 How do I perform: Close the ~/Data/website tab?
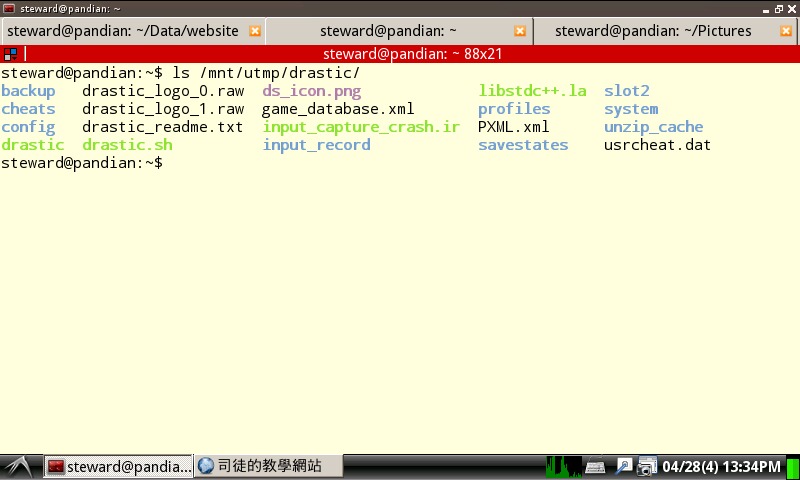click(x=255, y=31)
